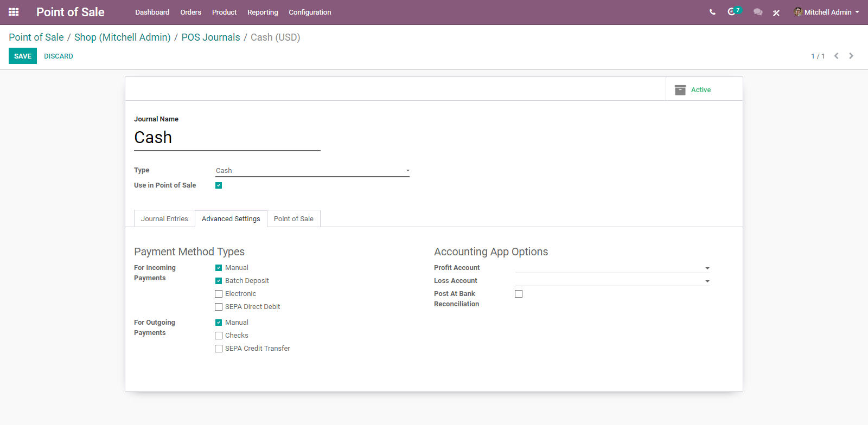The image size is (868, 425).
Task: Open the Profit Account dropdown
Action: (x=612, y=268)
